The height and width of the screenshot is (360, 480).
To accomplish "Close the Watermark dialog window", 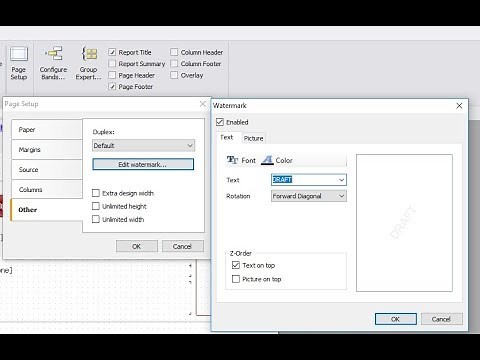I will [459, 106].
